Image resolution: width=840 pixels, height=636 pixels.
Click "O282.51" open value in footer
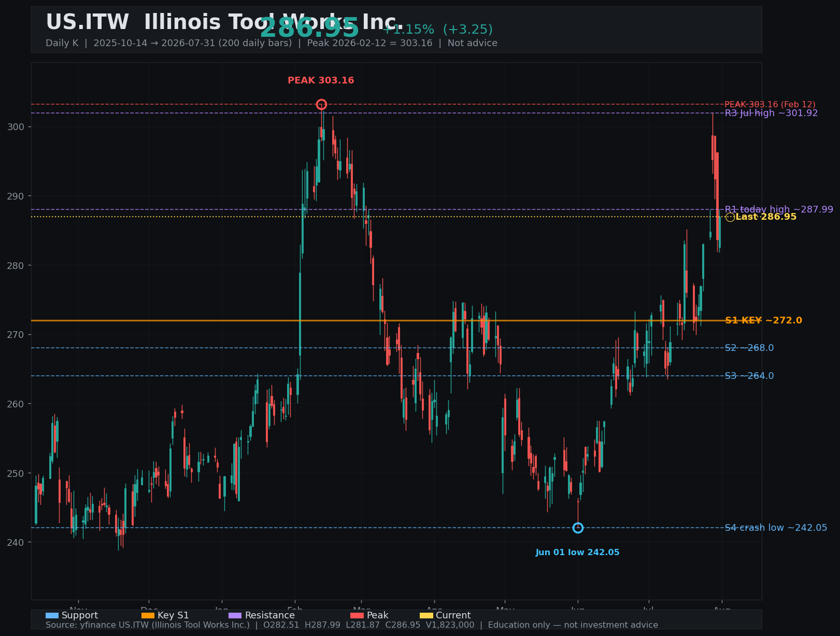point(282,625)
